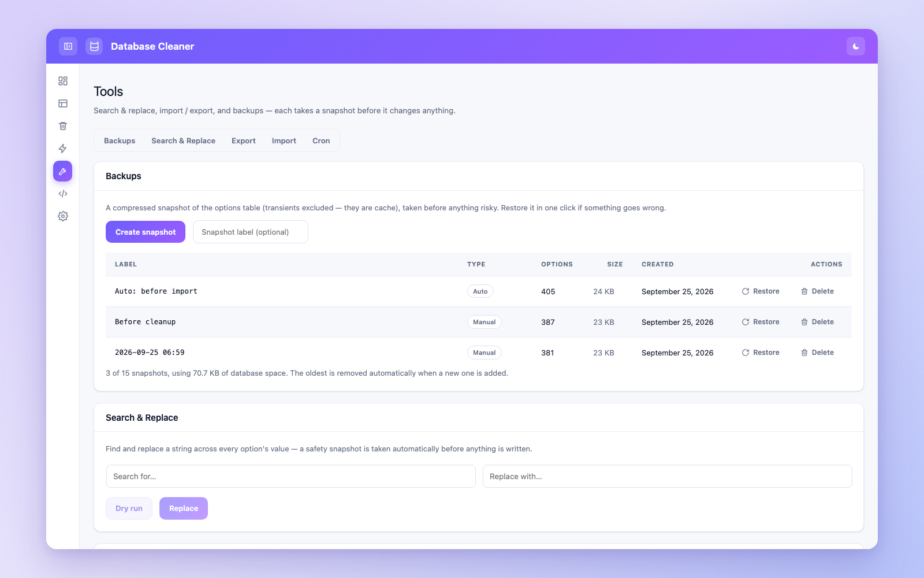The image size is (924, 578).
Task: Switch to the Backups tab
Action: pos(120,140)
